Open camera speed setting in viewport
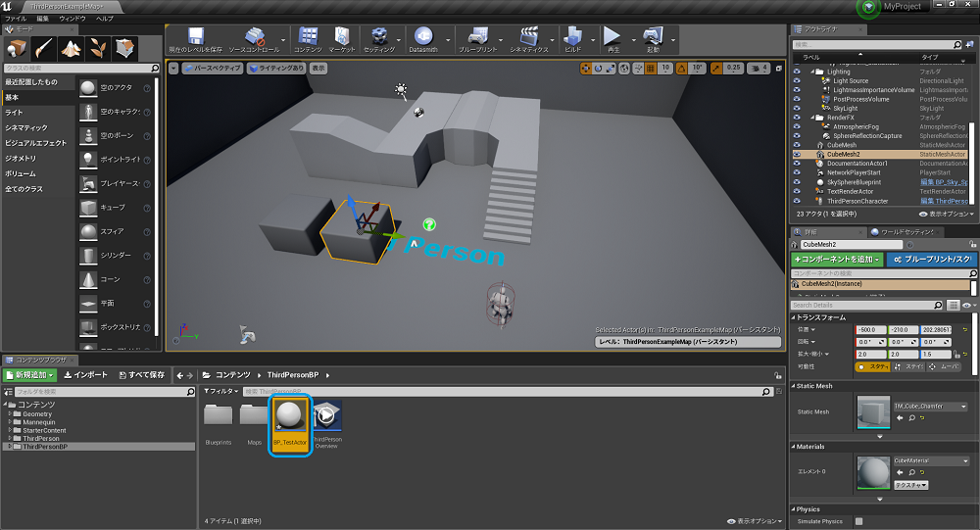This screenshot has height=530, width=980. pyautogui.click(x=759, y=69)
